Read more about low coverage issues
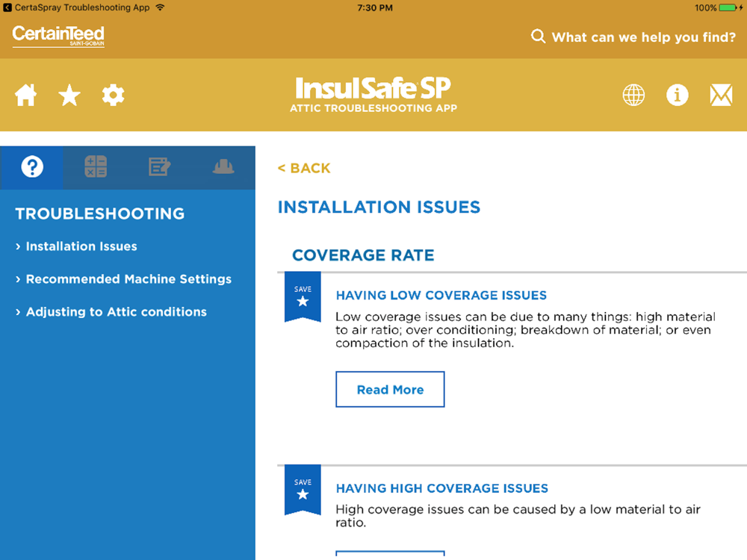Image resolution: width=747 pixels, height=560 pixels. [390, 390]
